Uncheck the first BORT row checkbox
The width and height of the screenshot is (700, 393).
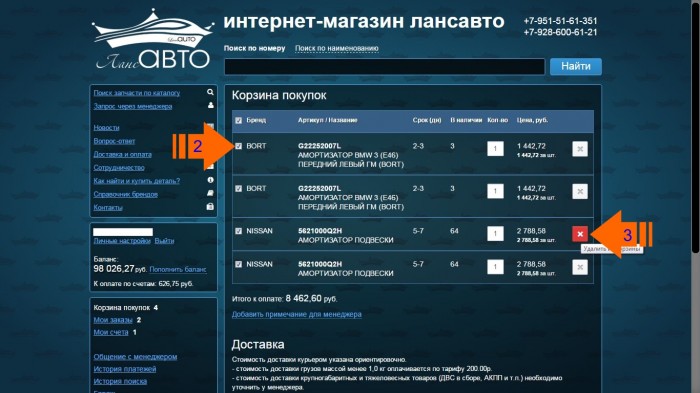238,146
